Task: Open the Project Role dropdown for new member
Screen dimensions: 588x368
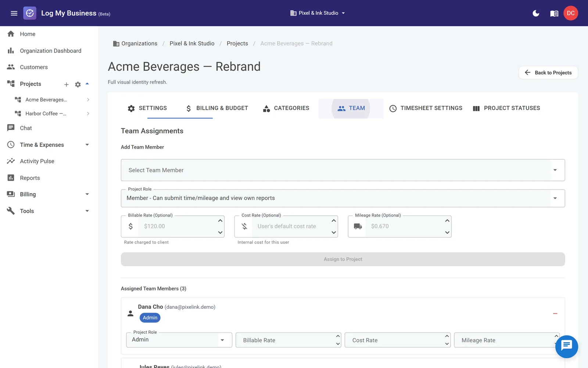Action: pyautogui.click(x=343, y=198)
